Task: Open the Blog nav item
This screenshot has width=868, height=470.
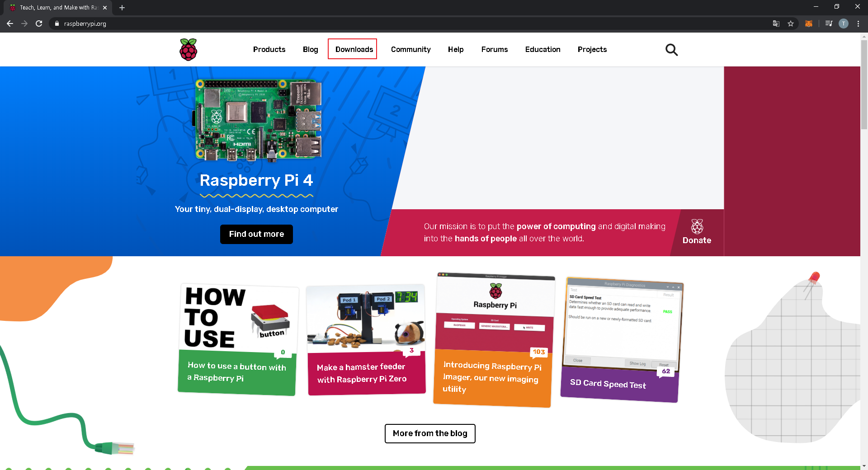Action: (311, 49)
